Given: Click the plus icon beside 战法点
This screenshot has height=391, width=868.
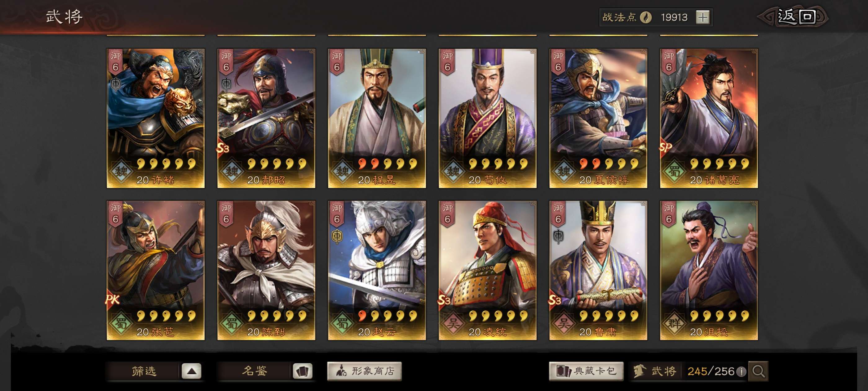Looking at the screenshot, I should click(702, 17).
